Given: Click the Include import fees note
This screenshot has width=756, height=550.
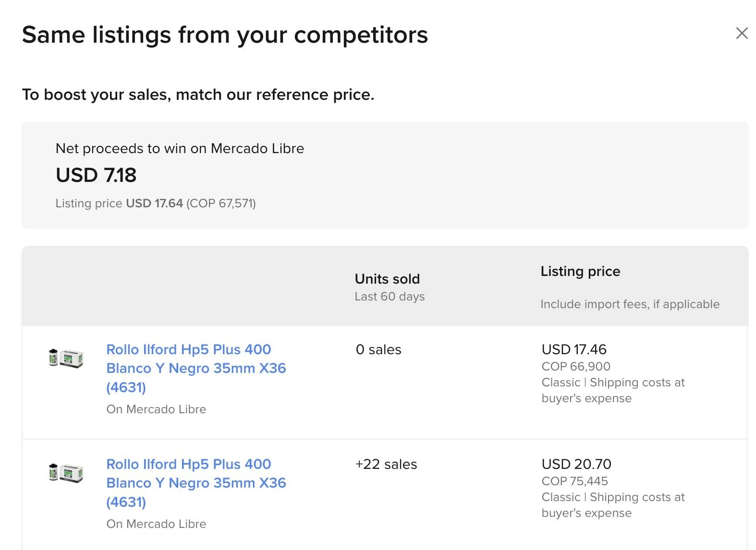Looking at the screenshot, I should click(x=630, y=304).
